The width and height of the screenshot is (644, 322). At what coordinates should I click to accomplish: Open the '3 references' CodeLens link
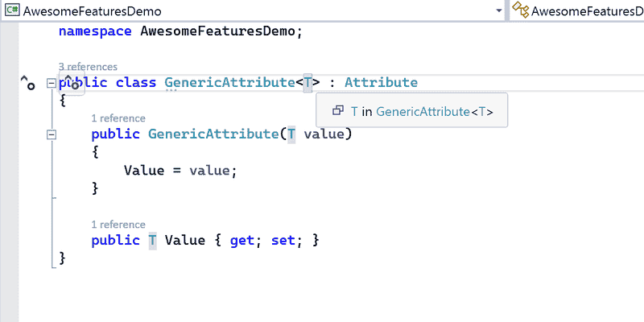click(x=88, y=67)
